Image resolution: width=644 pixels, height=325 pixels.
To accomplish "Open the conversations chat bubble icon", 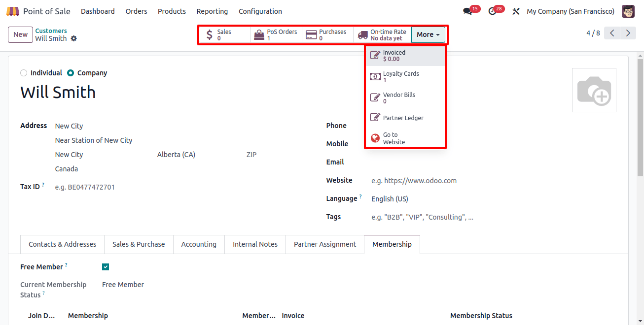I will click(467, 11).
